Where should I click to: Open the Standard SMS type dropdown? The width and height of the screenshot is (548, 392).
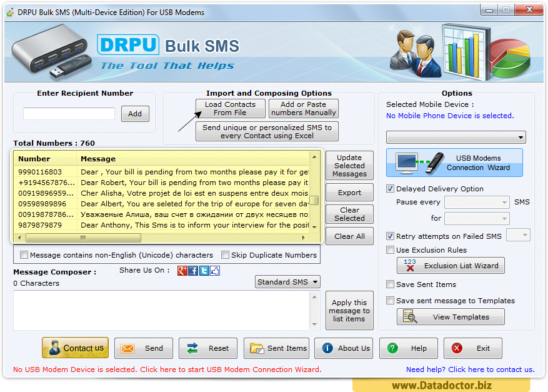pyautogui.click(x=287, y=282)
